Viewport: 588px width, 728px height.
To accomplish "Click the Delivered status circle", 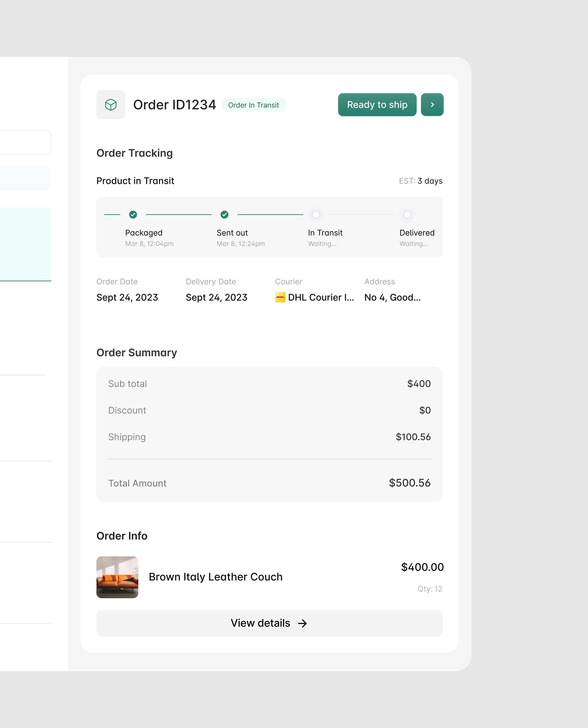I will tap(407, 215).
